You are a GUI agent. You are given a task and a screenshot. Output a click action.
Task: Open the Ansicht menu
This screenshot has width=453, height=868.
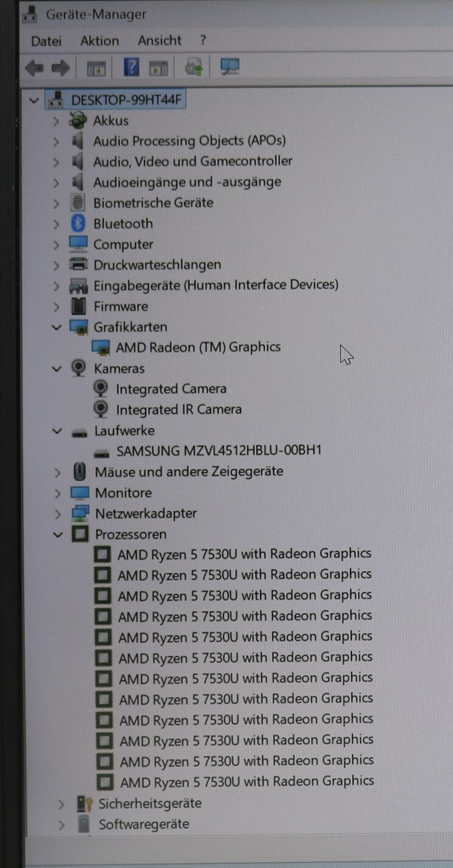click(x=159, y=41)
